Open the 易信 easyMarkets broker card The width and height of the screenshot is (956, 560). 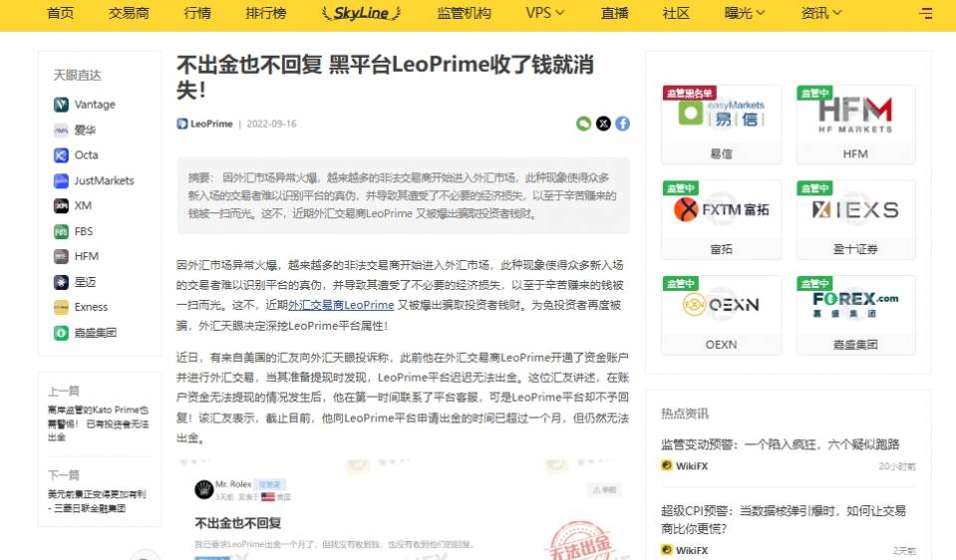pos(722,125)
